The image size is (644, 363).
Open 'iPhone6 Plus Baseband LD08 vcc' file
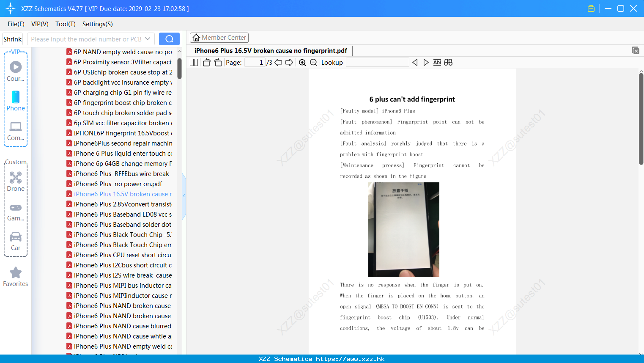coord(119,214)
